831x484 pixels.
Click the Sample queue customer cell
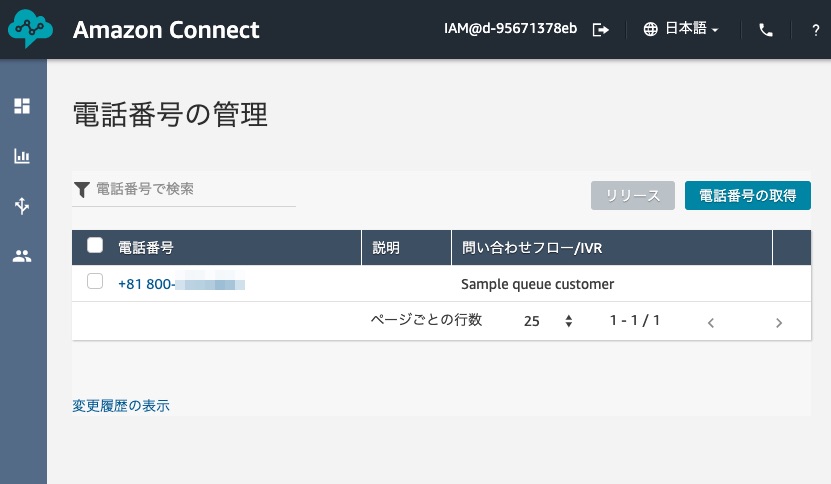pyautogui.click(x=537, y=284)
